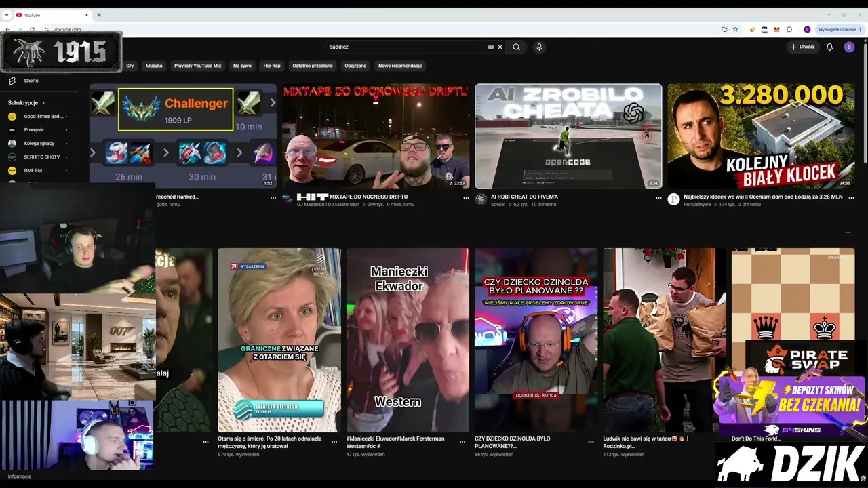Open Najbielszy klocek we wsi video title
Image resolution: width=868 pixels, height=488 pixels.
coord(763,197)
